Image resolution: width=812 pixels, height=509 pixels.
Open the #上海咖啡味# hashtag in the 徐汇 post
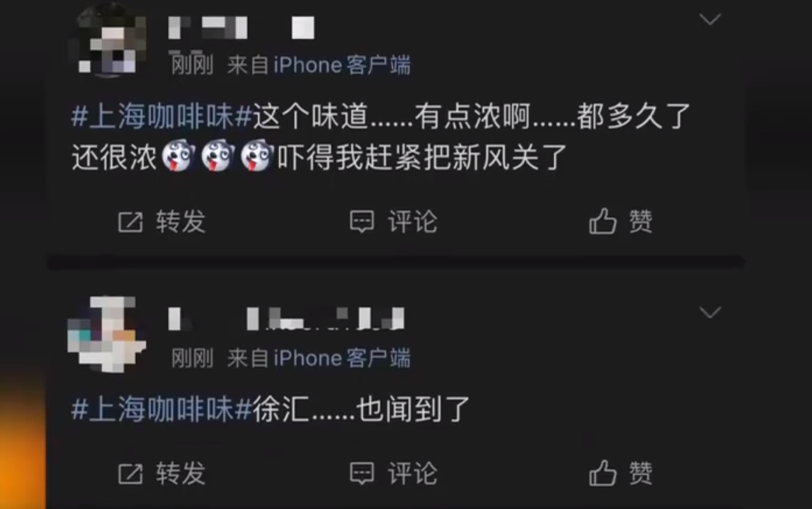click(162, 409)
